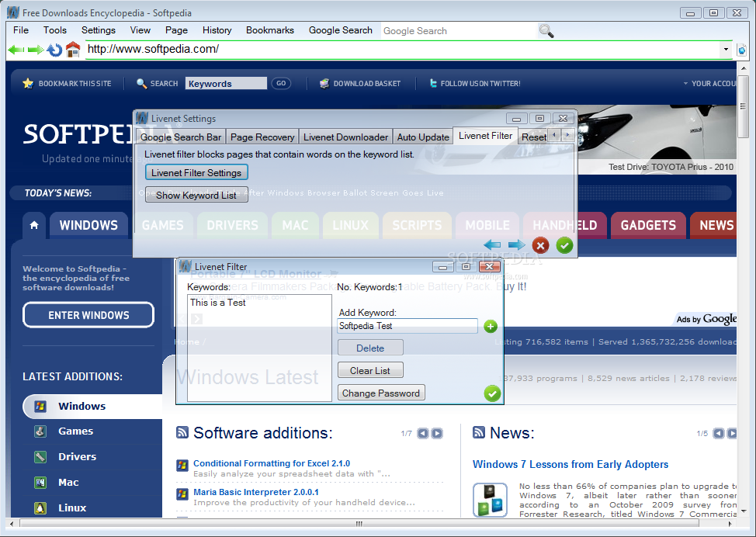
Task: Open the Settings menu
Action: pos(99,30)
